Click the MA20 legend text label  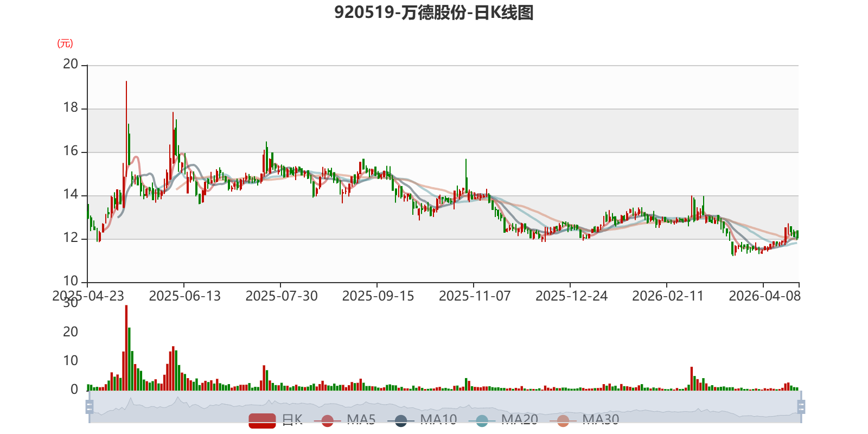point(520,420)
